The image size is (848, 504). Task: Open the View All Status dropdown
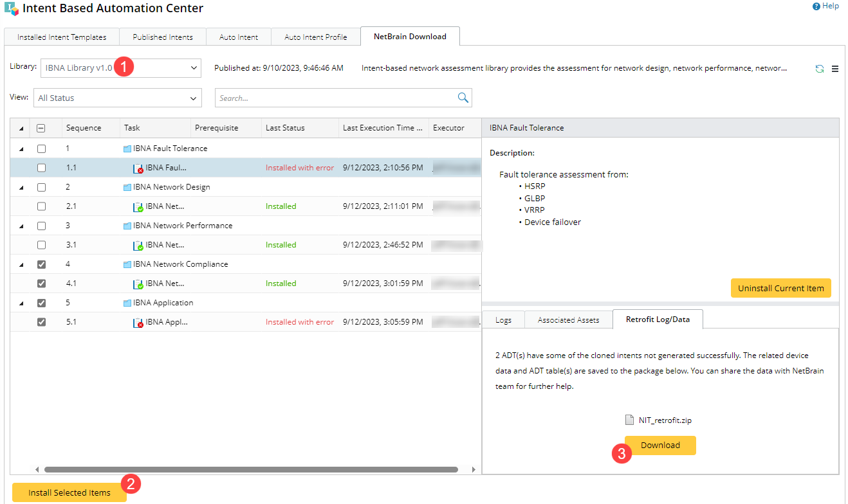click(117, 98)
